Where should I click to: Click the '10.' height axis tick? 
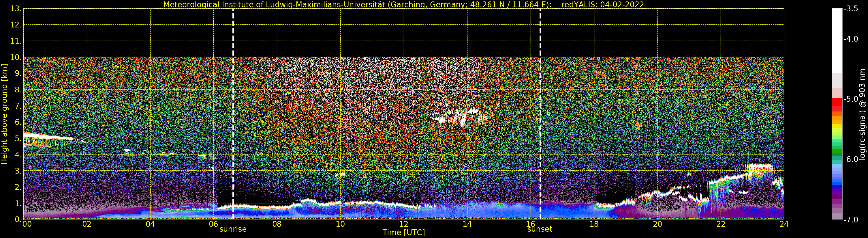16,57
